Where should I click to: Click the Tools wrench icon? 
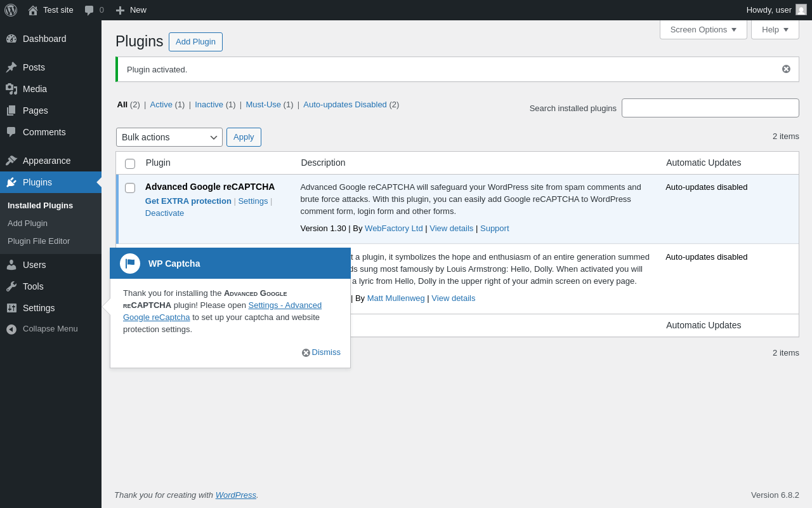point(11,286)
